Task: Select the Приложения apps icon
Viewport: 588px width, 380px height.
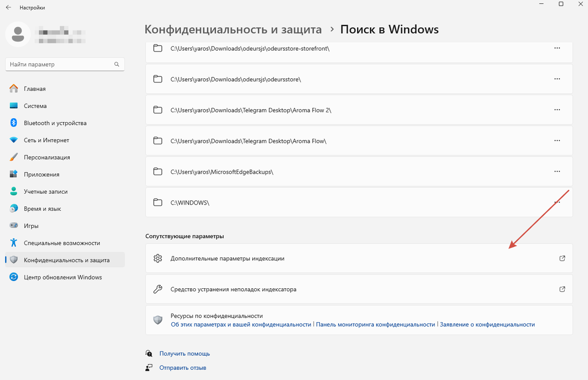Action: click(14, 175)
